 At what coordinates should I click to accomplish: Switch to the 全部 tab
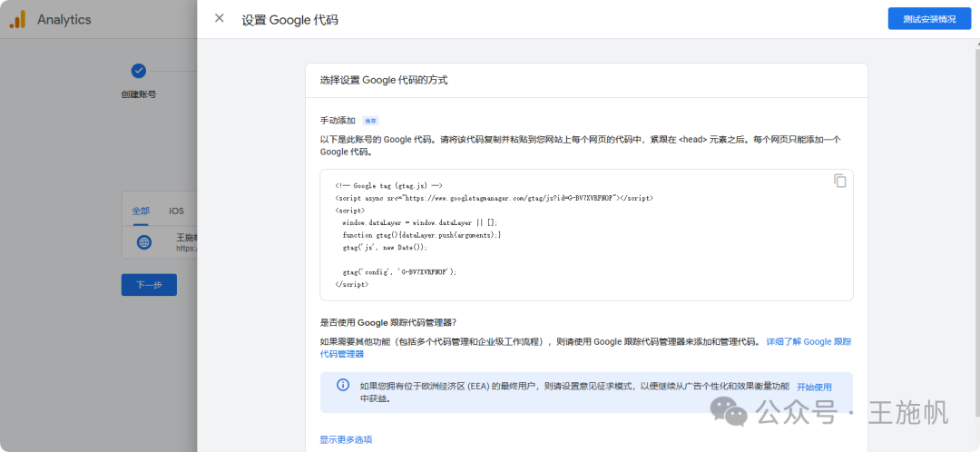coord(141,211)
